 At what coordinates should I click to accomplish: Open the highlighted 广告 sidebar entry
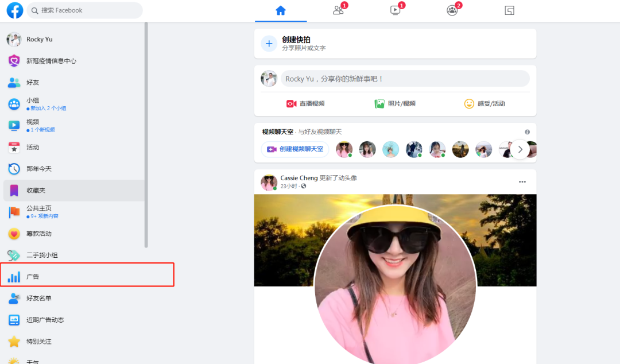[33, 276]
